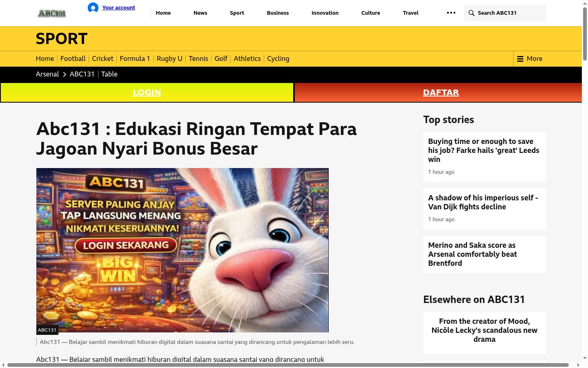The image size is (588, 368).
Task: Focus the Search ABC131 field
Action: tap(505, 13)
